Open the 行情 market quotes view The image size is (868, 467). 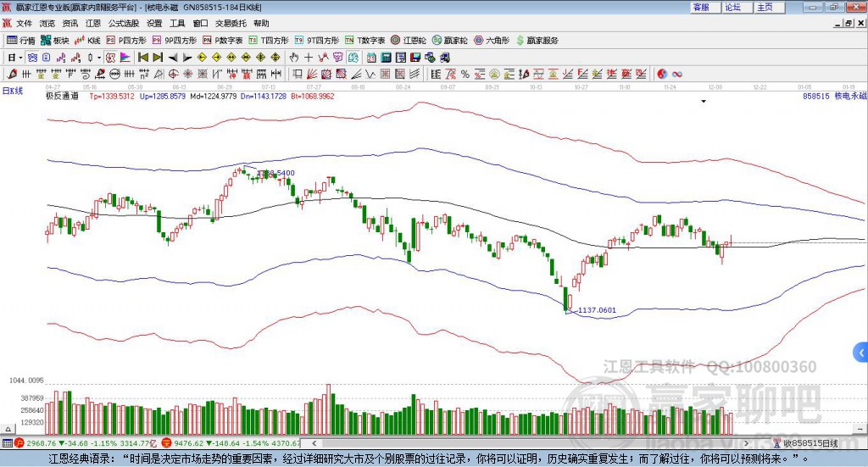20,41
